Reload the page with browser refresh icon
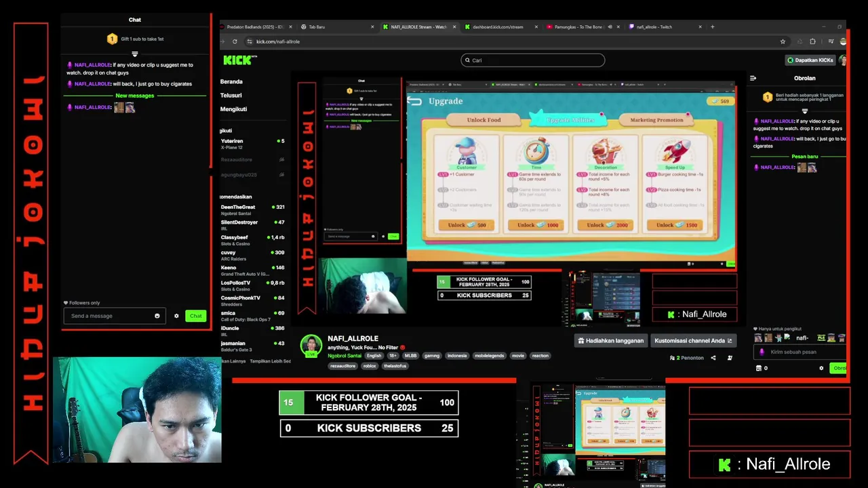868x488 pixels. tap(235, 41)
